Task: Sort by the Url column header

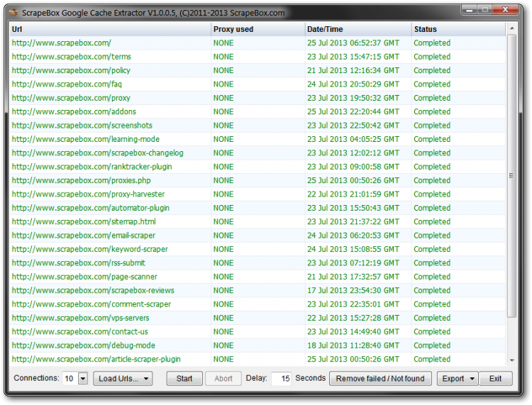Action: click(x=110, y=29)
